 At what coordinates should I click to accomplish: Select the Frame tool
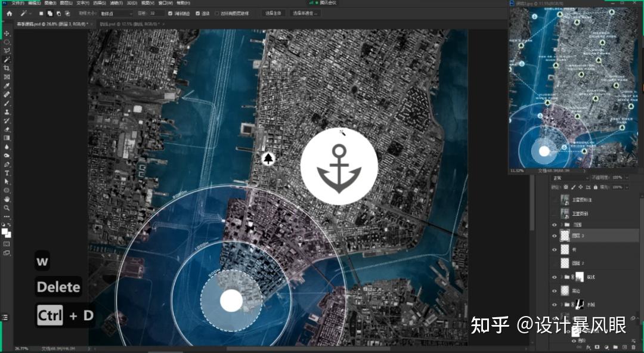tap(7, 77)
